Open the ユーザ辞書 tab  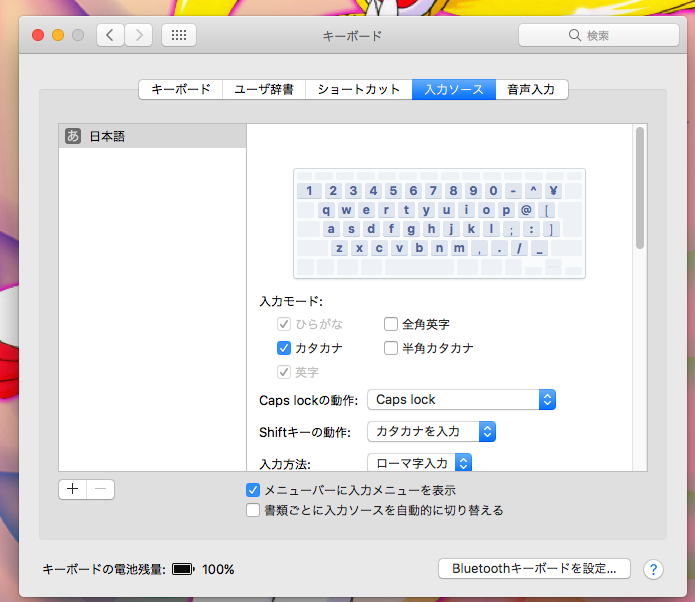(263, 89)
